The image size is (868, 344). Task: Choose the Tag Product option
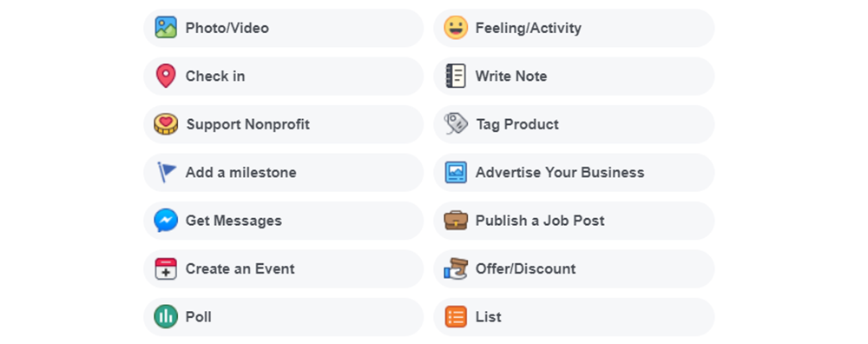coord(574,124)
